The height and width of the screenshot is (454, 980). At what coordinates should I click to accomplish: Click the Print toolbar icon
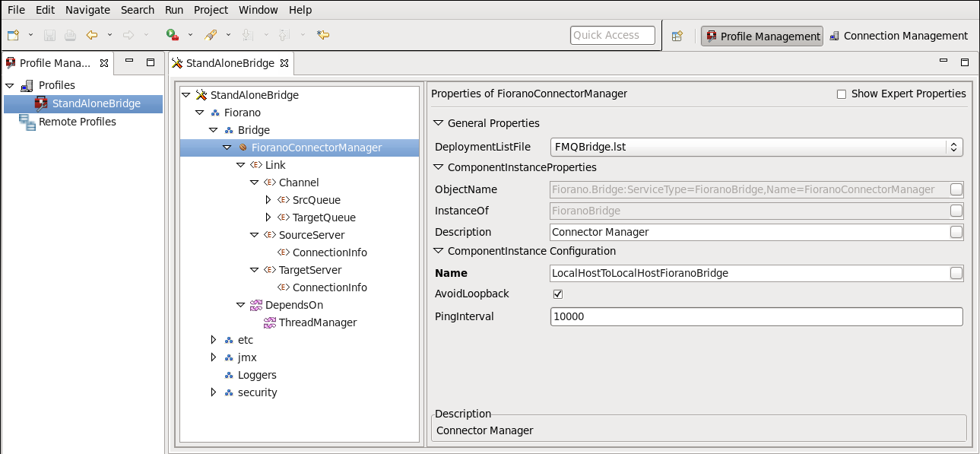(x=70, y=35)
